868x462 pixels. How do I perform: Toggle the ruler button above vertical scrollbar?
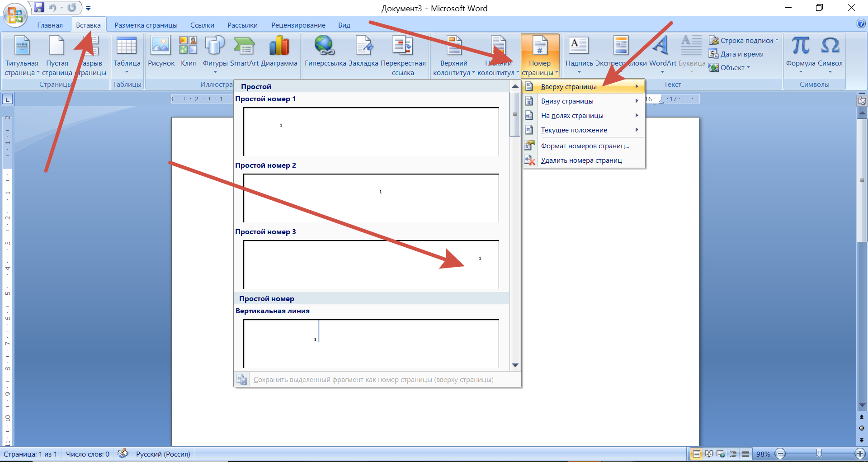click(862, 101)
